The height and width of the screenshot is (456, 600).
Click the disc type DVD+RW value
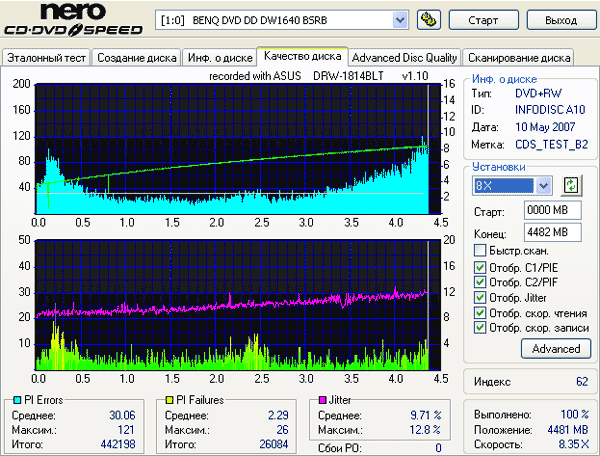coord(538,93)
